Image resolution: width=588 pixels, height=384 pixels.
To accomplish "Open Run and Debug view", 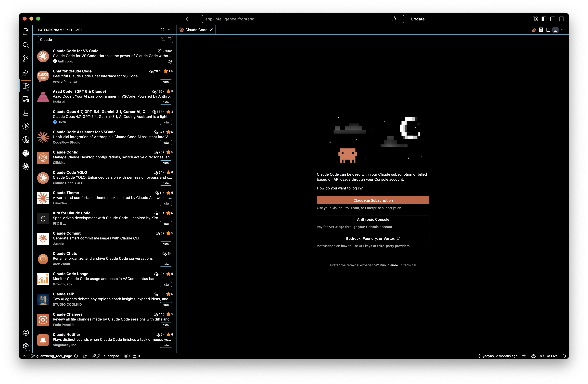I will [26, 72].
